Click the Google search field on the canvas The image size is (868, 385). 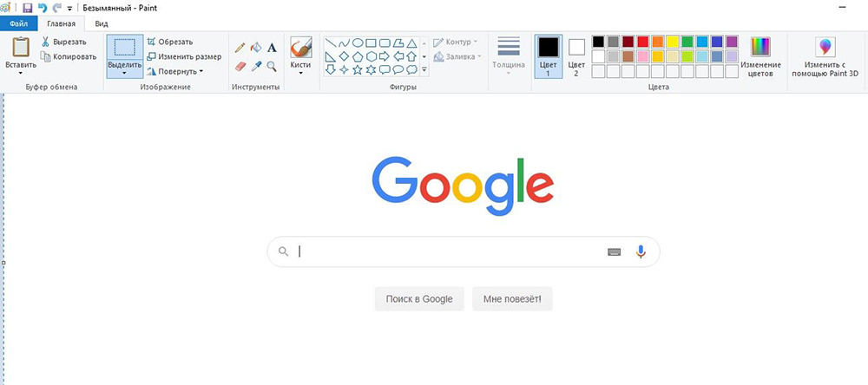[x=464, y=251]
